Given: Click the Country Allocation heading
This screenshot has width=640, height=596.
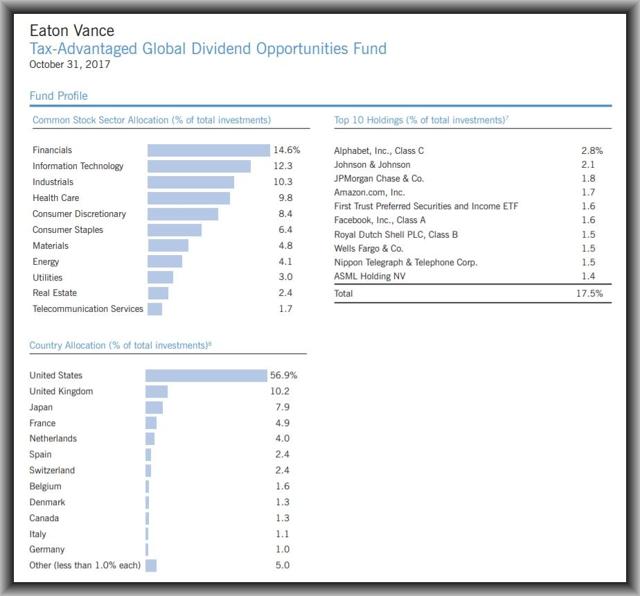Looking at the screenshot, I should click(120, 345).
